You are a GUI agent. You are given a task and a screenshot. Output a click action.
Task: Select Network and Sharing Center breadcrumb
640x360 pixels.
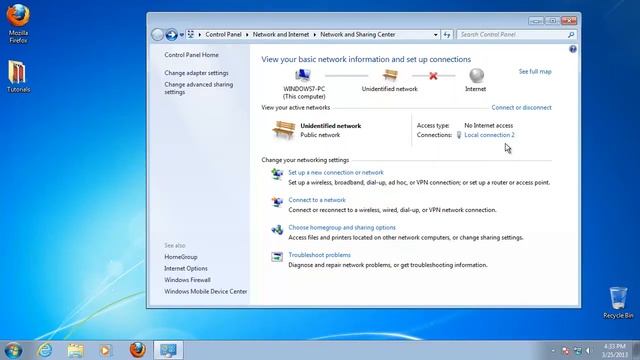pyautogui.click(x=358, y=35)
